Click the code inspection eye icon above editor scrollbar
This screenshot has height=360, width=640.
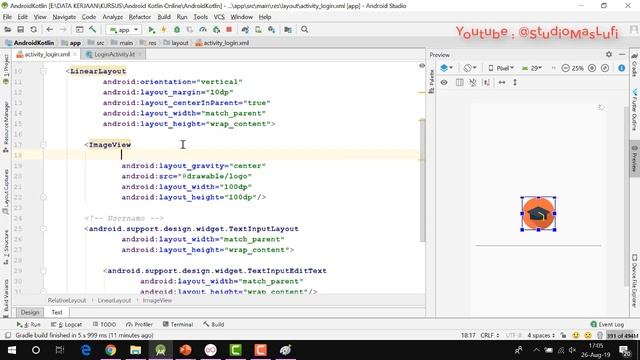[x=422, y=66]
